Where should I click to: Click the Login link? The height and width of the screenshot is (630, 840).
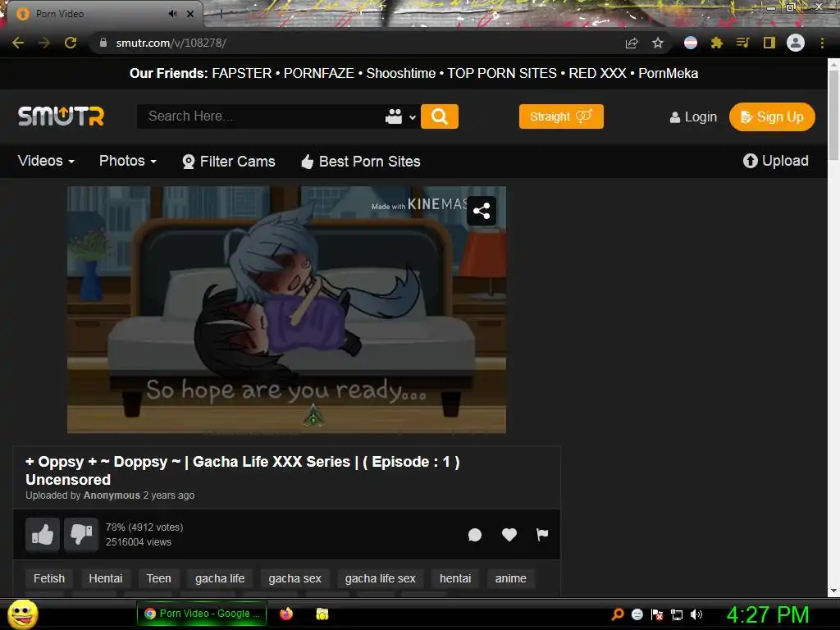[693, 116]
